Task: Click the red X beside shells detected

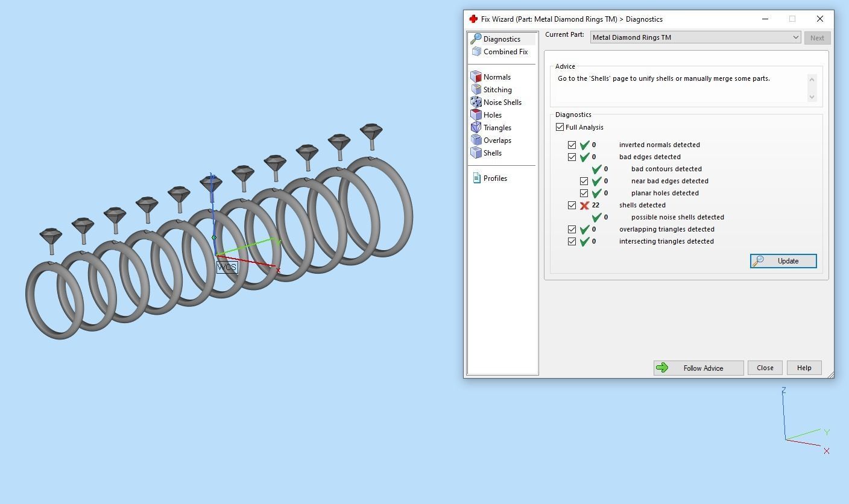Action: (x=584, y=206)
